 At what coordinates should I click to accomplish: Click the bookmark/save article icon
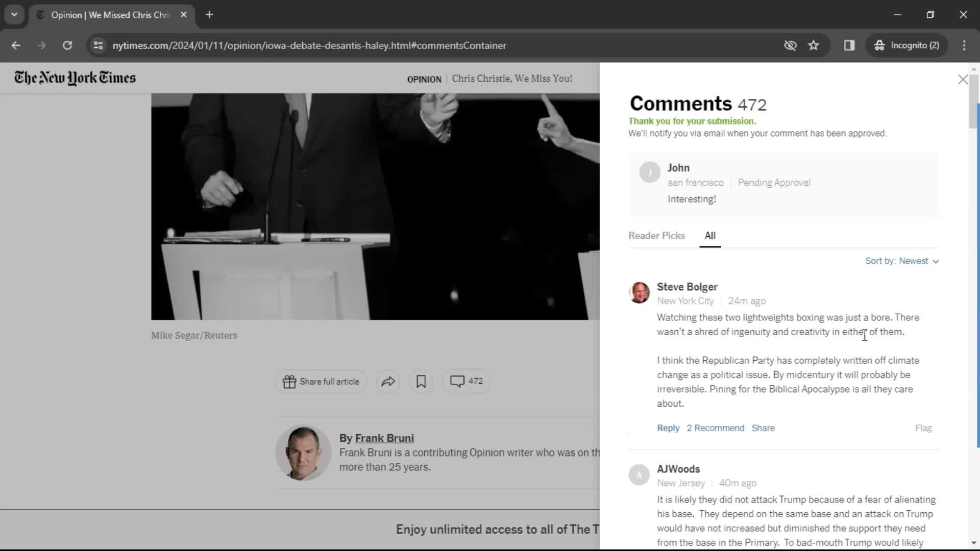point(421,382)
